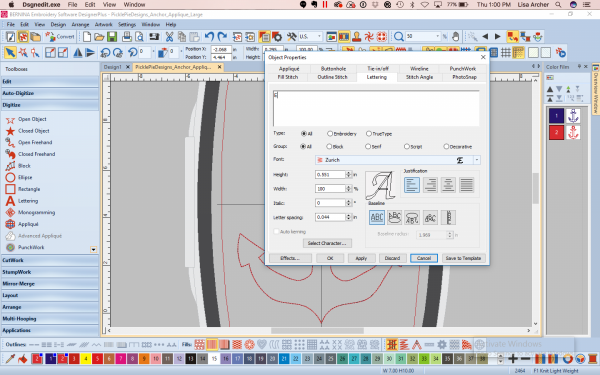The width and height of the screenshot is (600, 375).
Task: Activate the Pan hand tool
Action: (455, 37)
